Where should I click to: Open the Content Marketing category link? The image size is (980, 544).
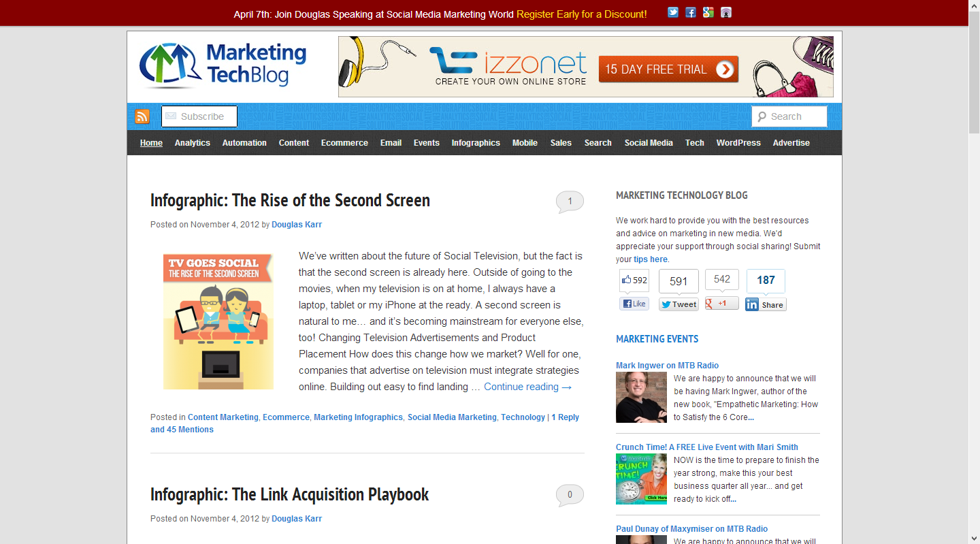pyautogui.click(x=223, y=417)
